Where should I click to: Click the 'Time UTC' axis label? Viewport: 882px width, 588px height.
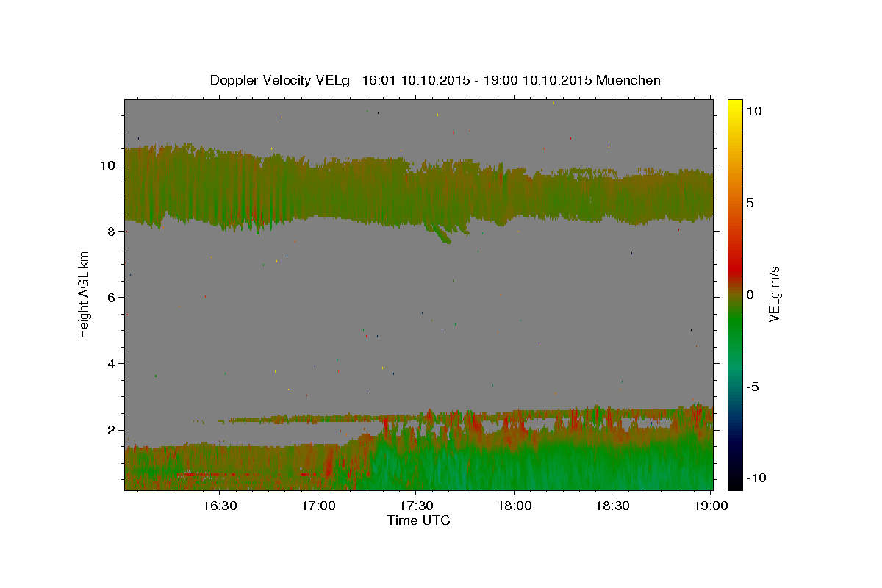[x=418, y=520]
